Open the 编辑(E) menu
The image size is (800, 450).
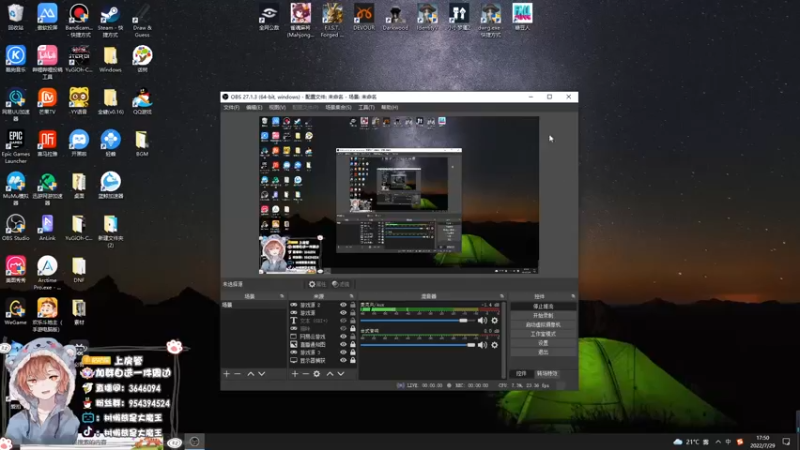(254, 108)
